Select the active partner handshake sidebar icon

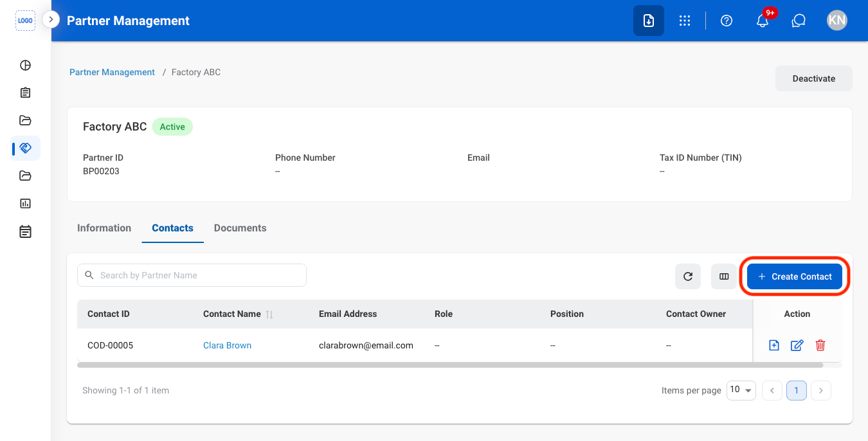tap(26, 148)
